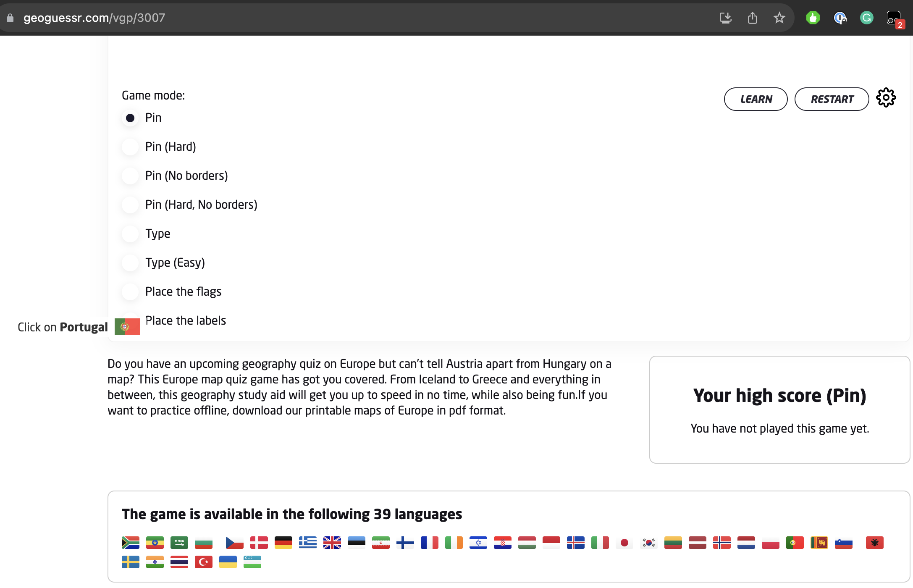Open the profile avatar menu
The height and width of the screenshot is (588, 913).
click(x=894, y=18)
